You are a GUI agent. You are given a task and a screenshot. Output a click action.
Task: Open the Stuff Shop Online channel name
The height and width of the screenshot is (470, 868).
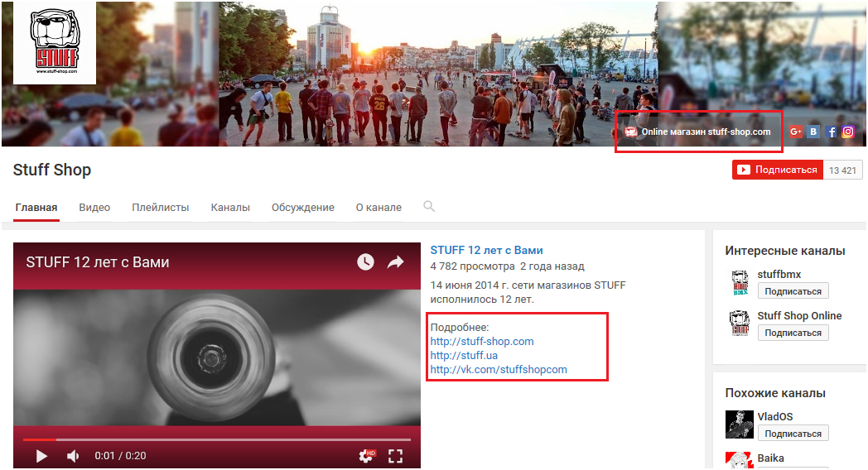(799, 316)
